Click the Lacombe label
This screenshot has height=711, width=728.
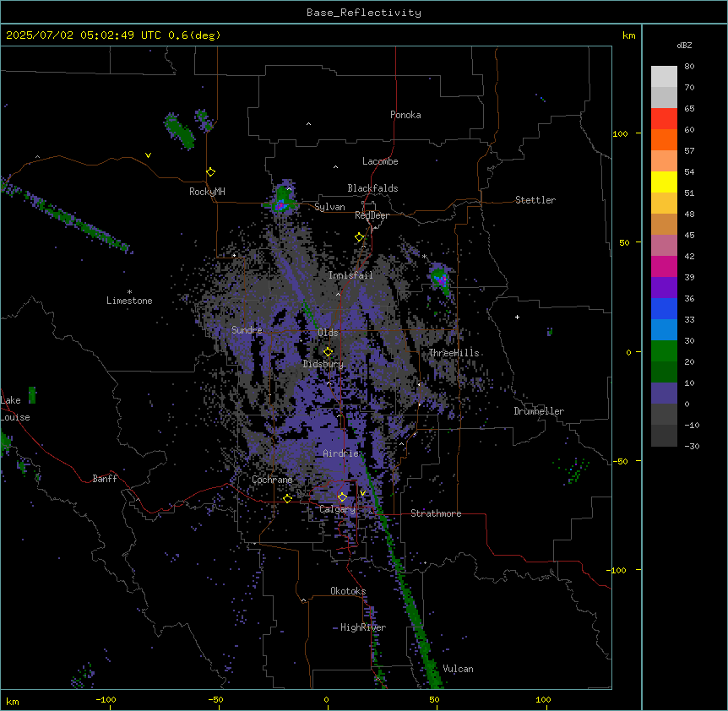coord(380,161)
